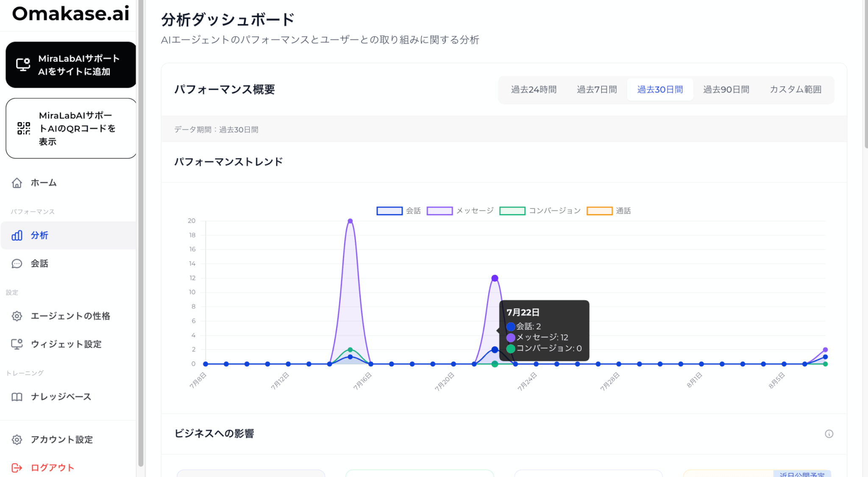Click the sidebar vertical scrollbar
Viewport: 868px width, 477px height.
(141, 233)
